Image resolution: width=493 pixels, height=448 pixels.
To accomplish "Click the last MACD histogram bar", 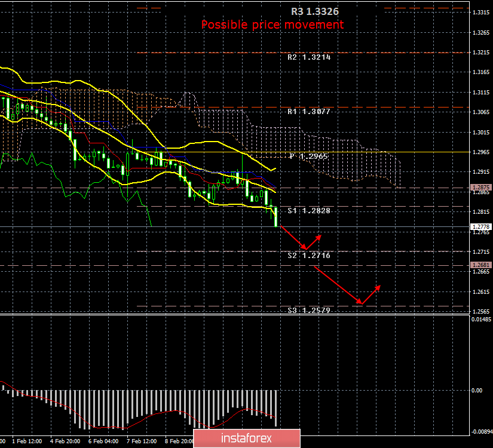I will [x=275, y=408].
